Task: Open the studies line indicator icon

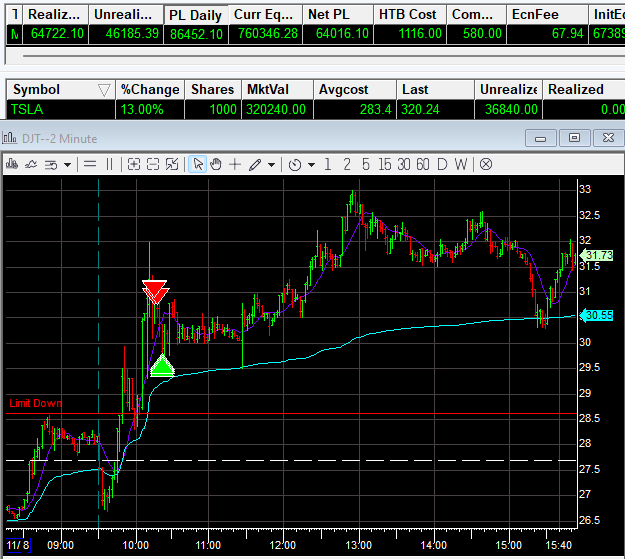Action: (x=31, y=164)
